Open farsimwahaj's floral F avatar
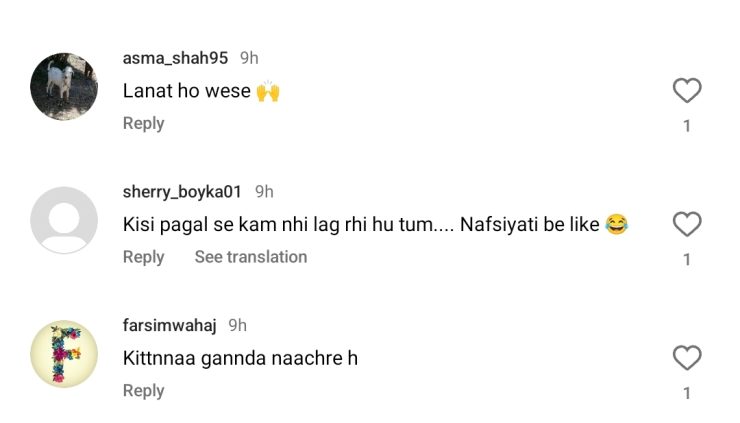 coord(64,353)
